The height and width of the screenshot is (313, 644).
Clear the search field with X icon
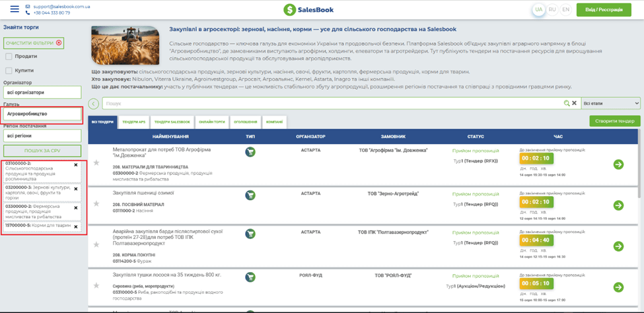(574, 104)
